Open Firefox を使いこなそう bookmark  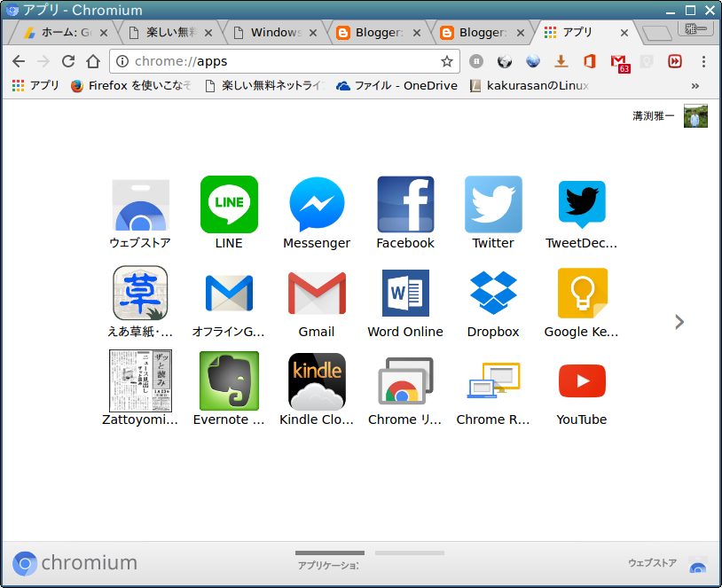[131, 86]
